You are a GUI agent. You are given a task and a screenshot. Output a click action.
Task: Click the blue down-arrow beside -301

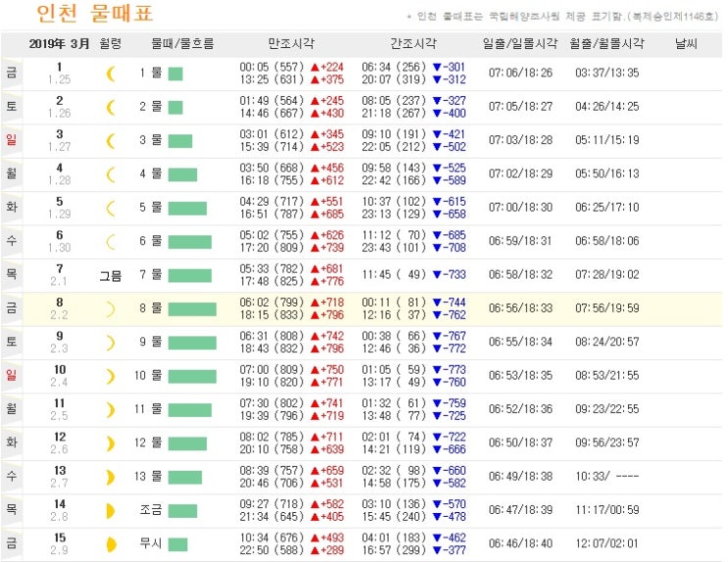(x=437, y=68)
